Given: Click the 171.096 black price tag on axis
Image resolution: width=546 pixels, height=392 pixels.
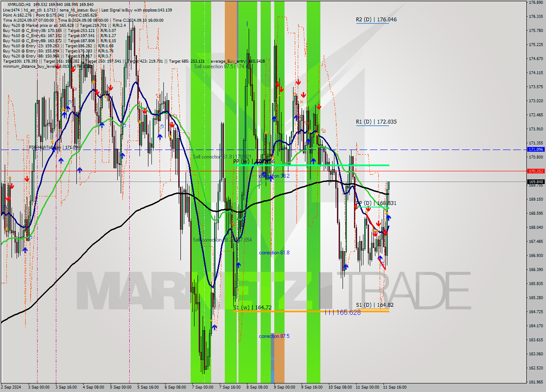Looking at the screenshot, I should 536,150.
